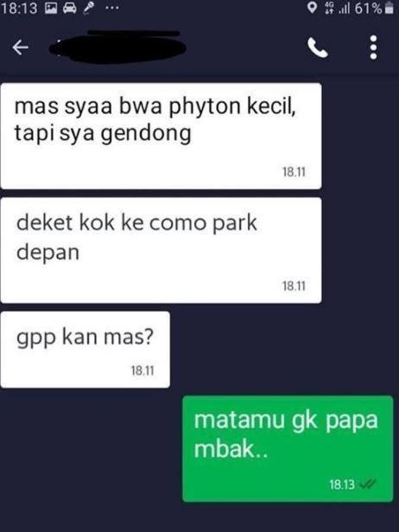Screen dimensions: 399x532
Task: Open the three-dot overflow menu
Action: [374, 47]
